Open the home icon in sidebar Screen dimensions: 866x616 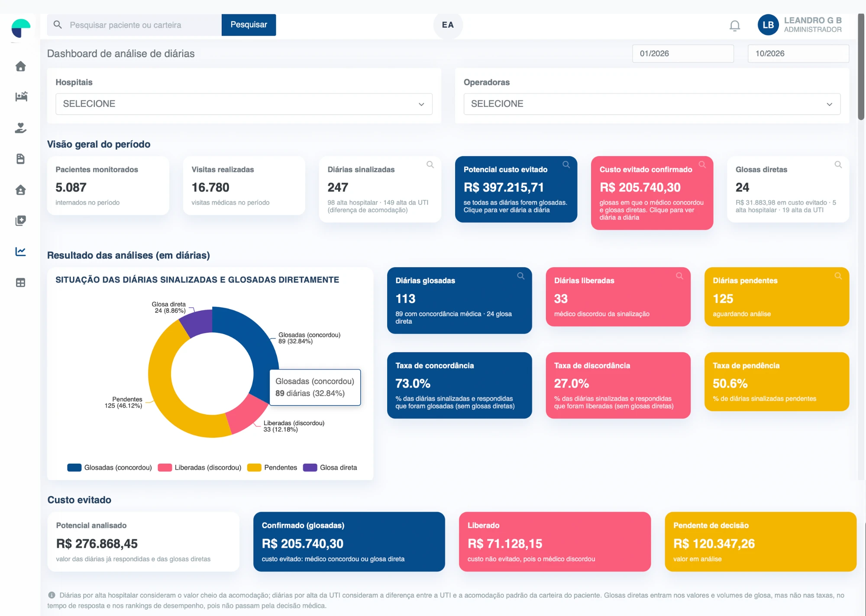point(20,66)
